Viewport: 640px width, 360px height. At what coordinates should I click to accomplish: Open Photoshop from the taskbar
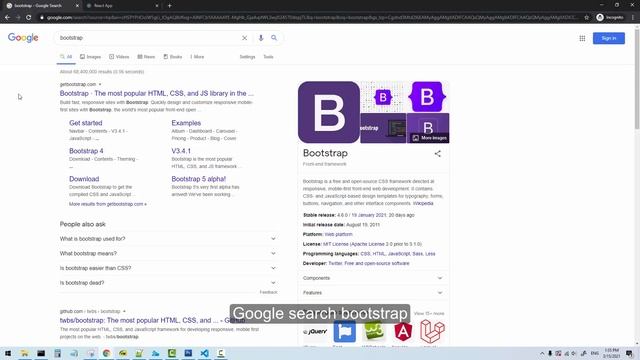(x=188, y=353)
